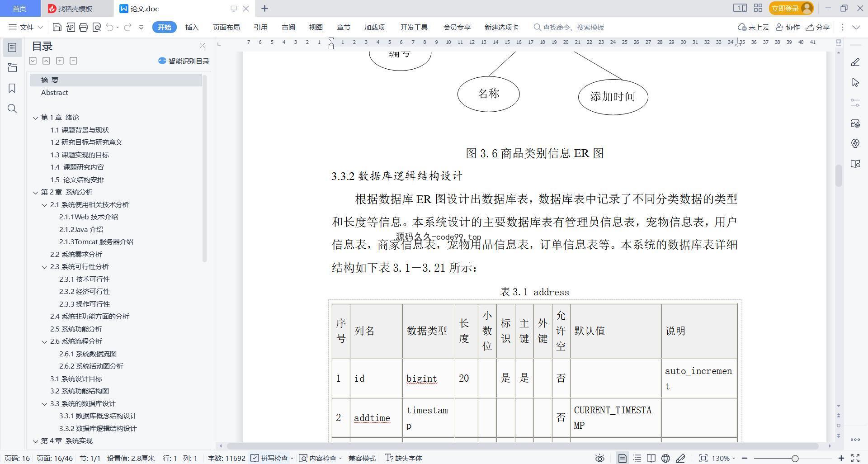Image resolution: width=868 pixels, height=464 pixels.
Task: Click the fit page zoom icon
Action: point(703,458)
